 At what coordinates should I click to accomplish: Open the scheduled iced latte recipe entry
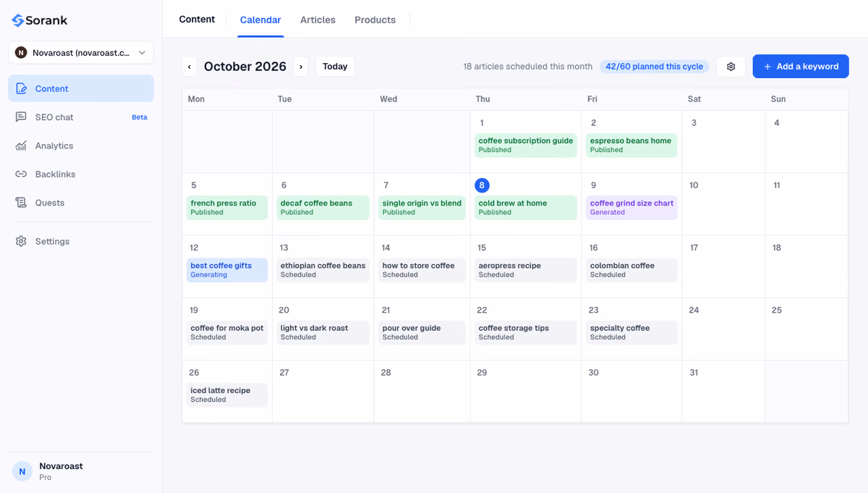coord(227,395)
